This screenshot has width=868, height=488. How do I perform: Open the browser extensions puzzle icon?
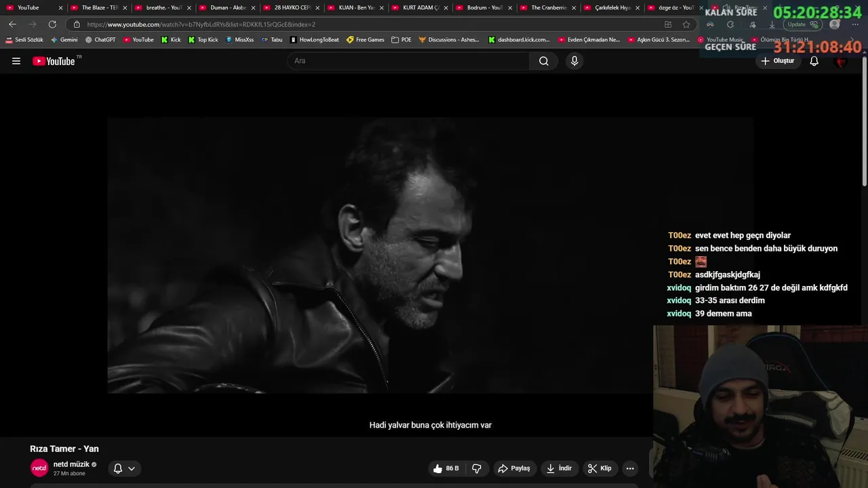coord(730,24)
